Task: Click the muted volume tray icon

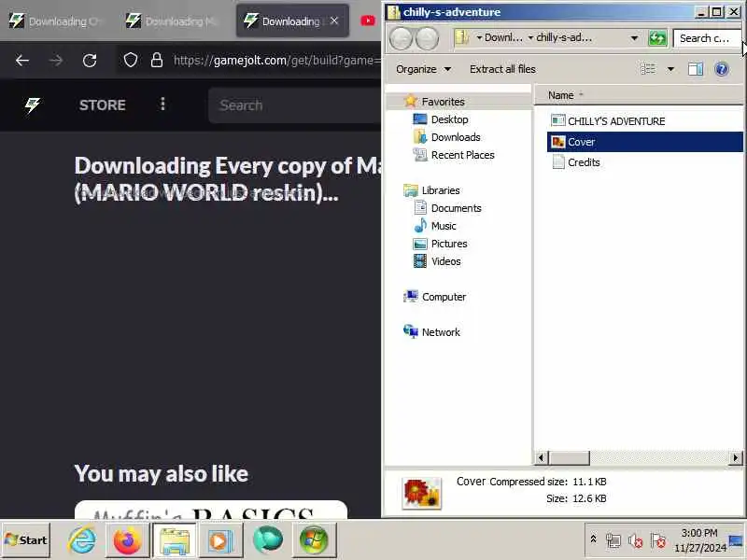Action: 636,540
